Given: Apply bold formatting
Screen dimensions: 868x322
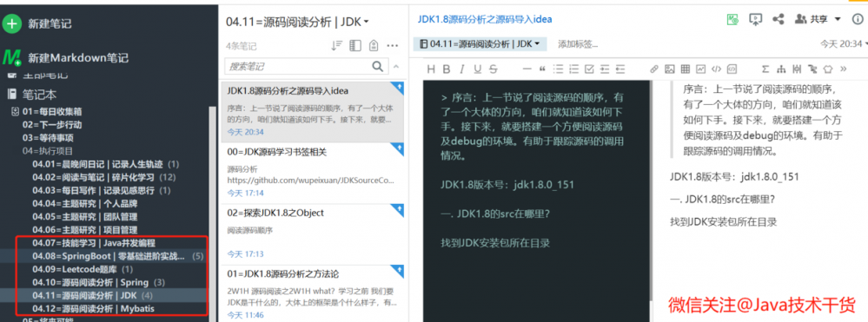Looking at the screenshot, I should [x=447, y=69].
